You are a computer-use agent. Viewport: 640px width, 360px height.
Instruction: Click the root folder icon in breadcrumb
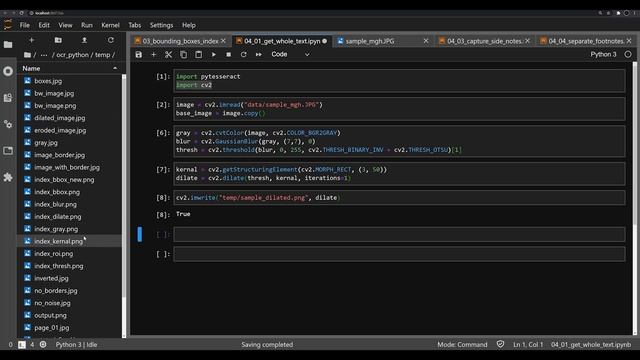(x=27, y=55)
